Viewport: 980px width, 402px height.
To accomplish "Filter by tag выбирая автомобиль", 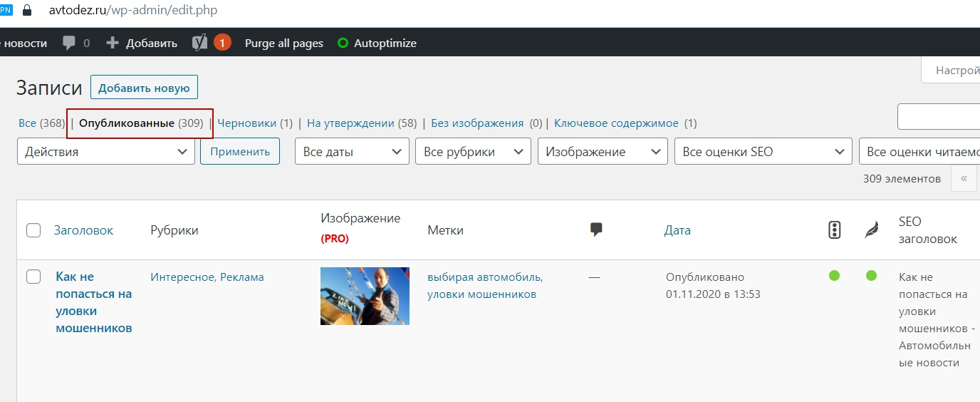I will click(x=485, y=277).
